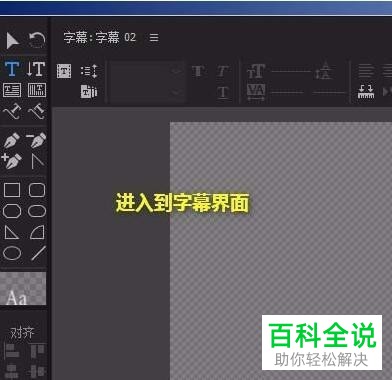Screen dimensions: 392x380
Task: Open the Tab Stops ruler button
Action: [x=366, y=91]
